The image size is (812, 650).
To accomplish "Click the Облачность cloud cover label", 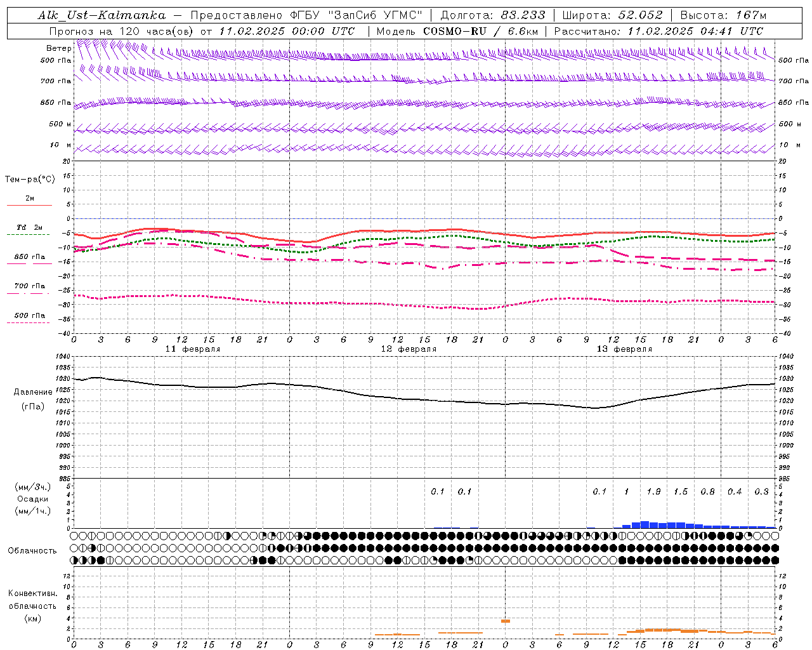I will point(32,551).
